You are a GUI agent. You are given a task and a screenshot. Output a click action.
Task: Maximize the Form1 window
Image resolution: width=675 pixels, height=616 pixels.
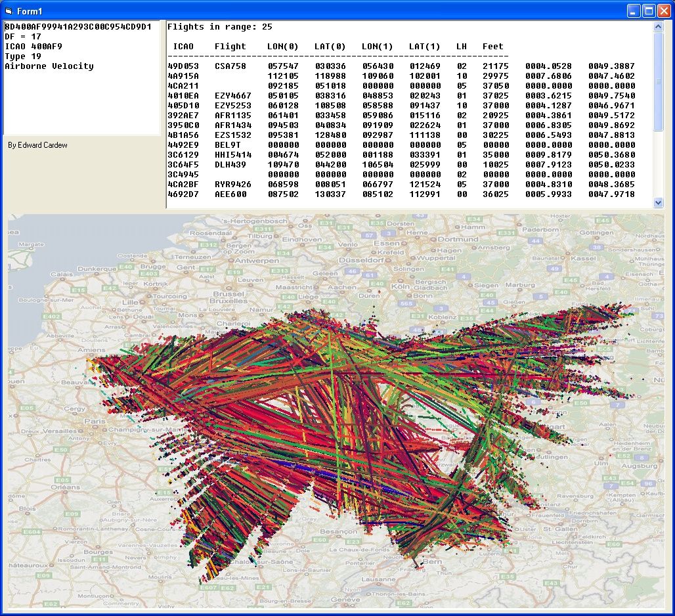[649, 11]
